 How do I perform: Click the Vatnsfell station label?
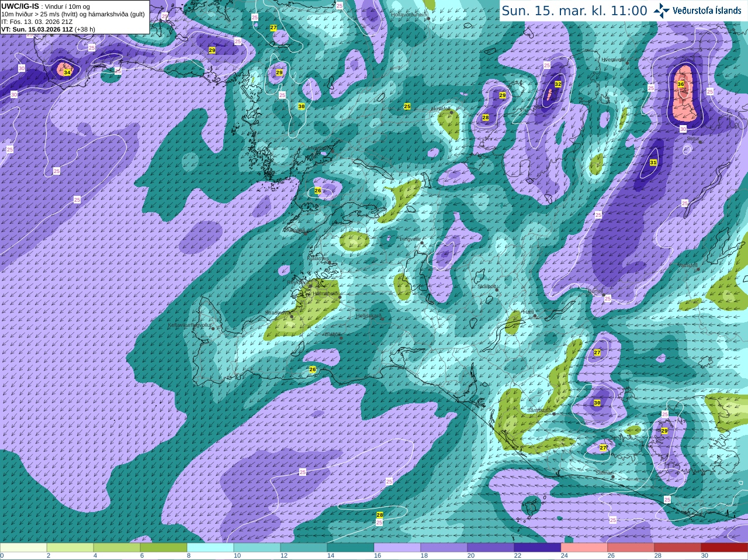coord(687,265)
